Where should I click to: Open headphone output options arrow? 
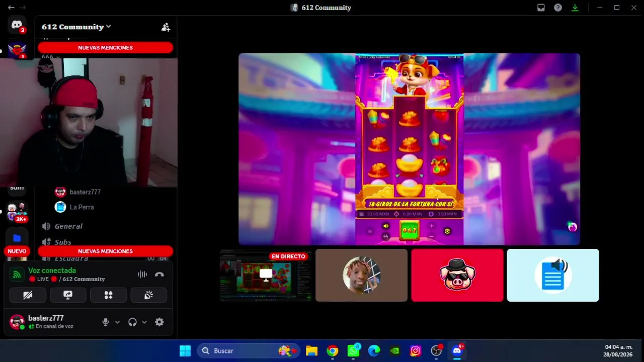coord(144,322)
